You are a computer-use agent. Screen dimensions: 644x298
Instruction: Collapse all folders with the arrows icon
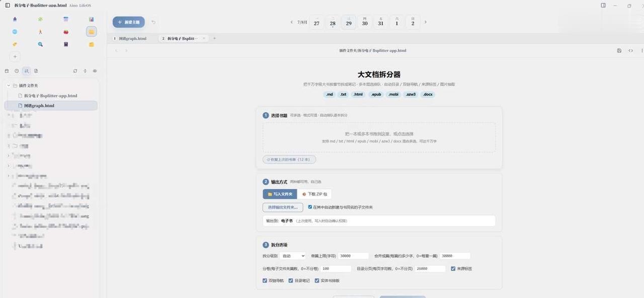(x=85, y=71)
